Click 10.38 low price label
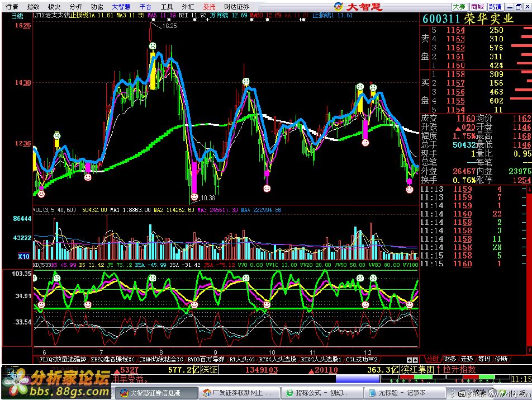 click(x=207, y=197)
